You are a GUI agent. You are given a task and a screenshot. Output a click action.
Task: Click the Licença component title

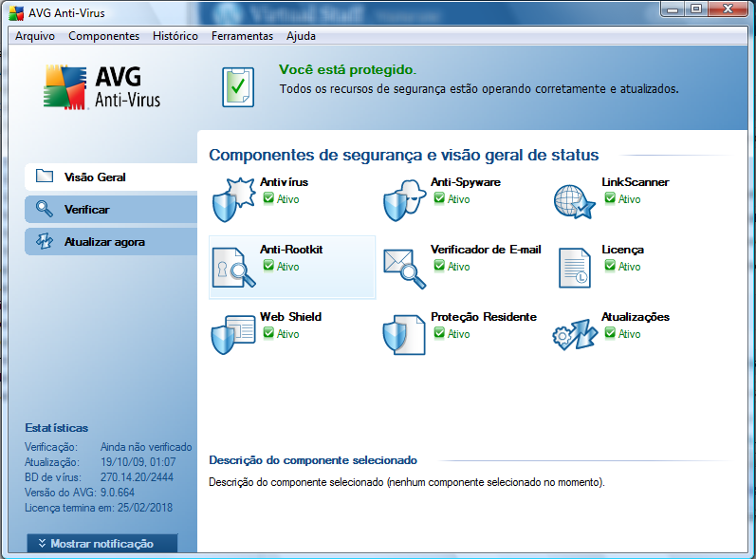(622, 250)
